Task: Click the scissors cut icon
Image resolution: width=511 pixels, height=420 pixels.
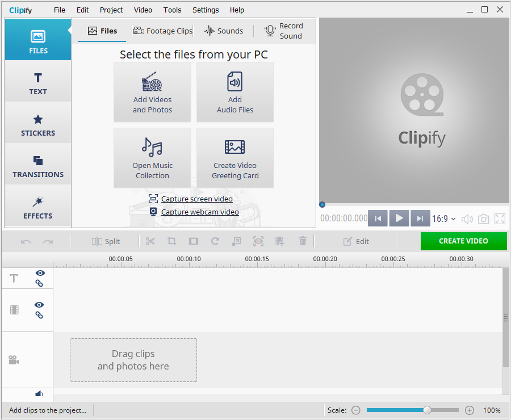Action: pos(150,241)
